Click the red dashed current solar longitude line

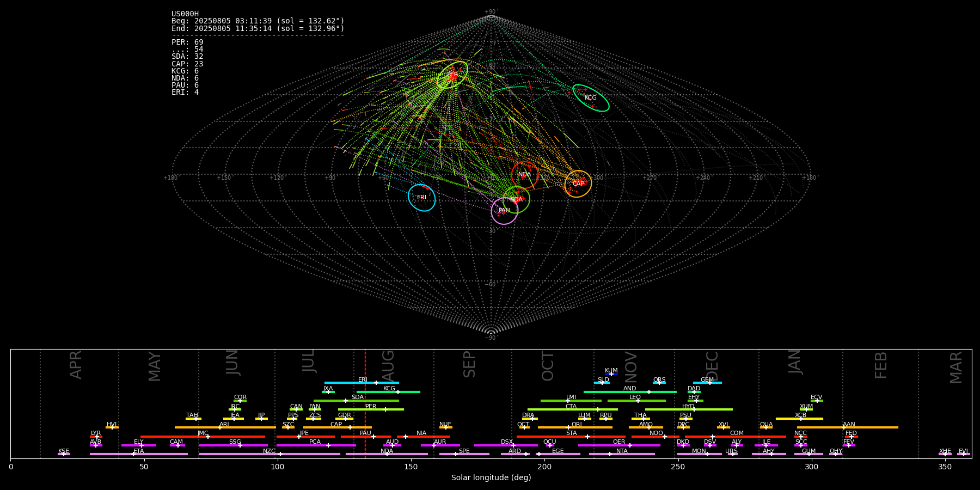pyautogui.click(x=365, y=403)
